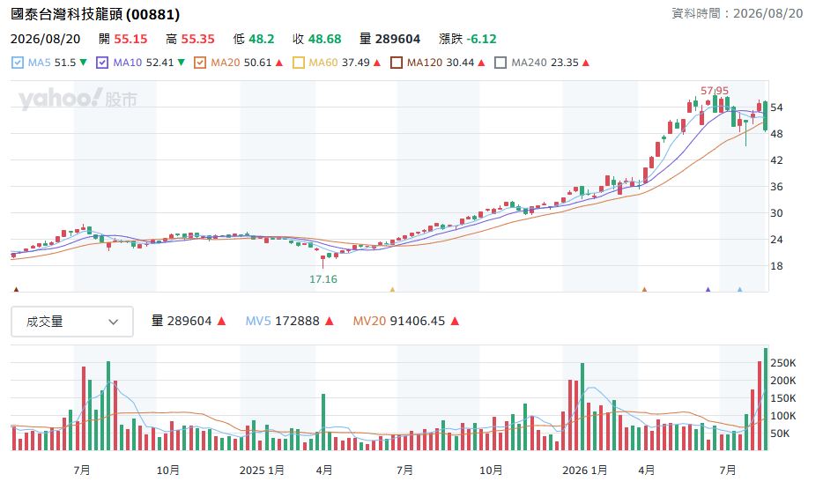The height and width of the screenshot is (504, 823).
Task: Click the last candlestick on the price chart
Action: [766, 116]
